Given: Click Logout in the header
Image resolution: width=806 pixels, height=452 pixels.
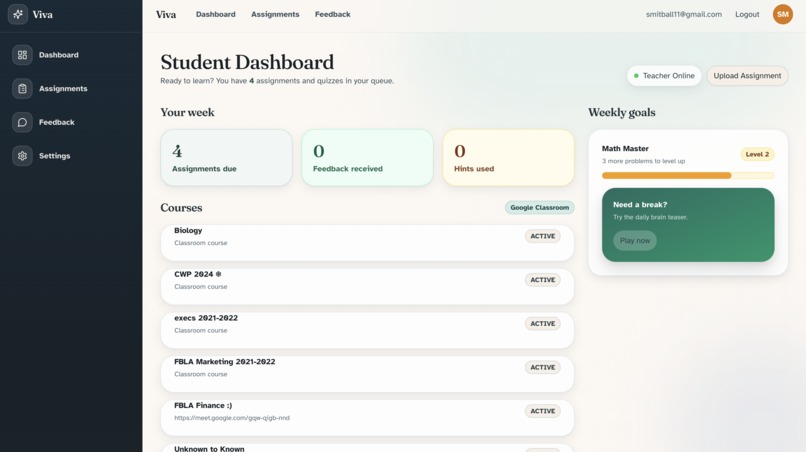Looking at the screenshot, I should (747, 14).
